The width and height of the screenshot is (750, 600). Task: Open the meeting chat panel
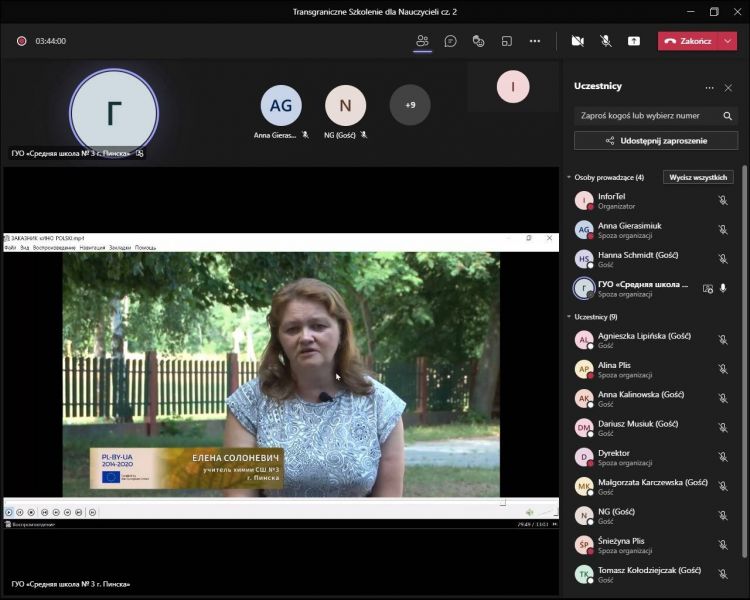click(x=450, y=41)
